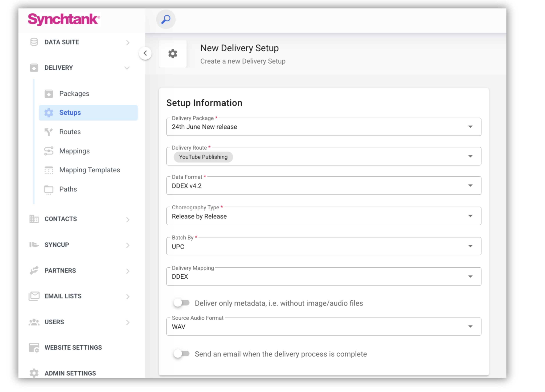
Task: Open the Delivery Mapping dropdown
Action: [x=324, y=277]
